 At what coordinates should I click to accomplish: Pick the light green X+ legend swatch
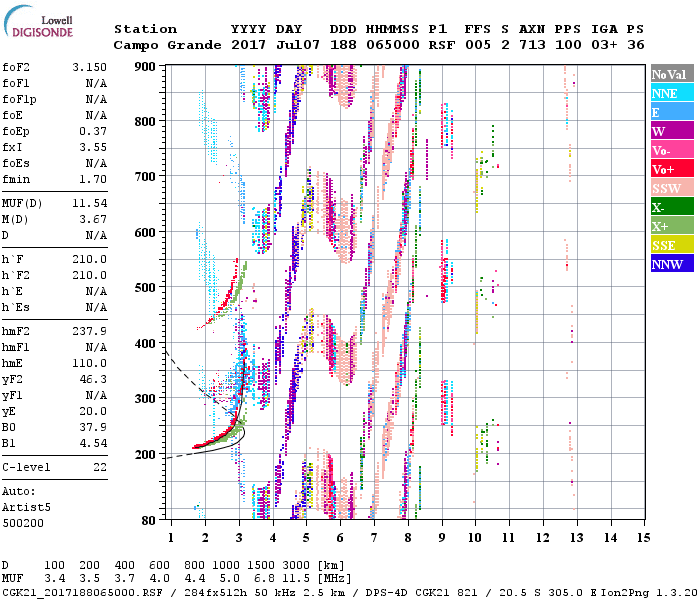(x=671, y=226)
